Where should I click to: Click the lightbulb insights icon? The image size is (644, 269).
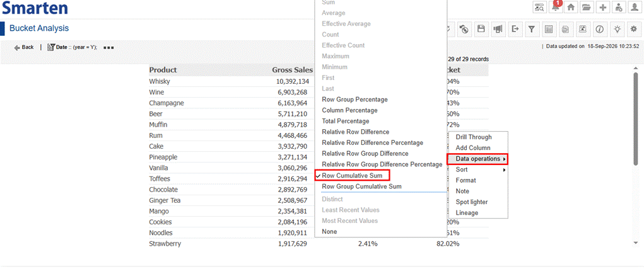click(x=616, y=29)
